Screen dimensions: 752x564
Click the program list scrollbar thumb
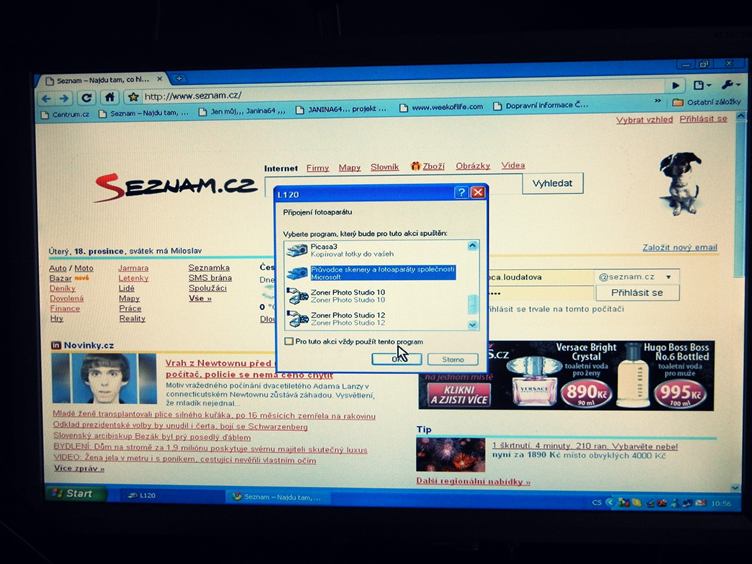click(x=472, y=303)
